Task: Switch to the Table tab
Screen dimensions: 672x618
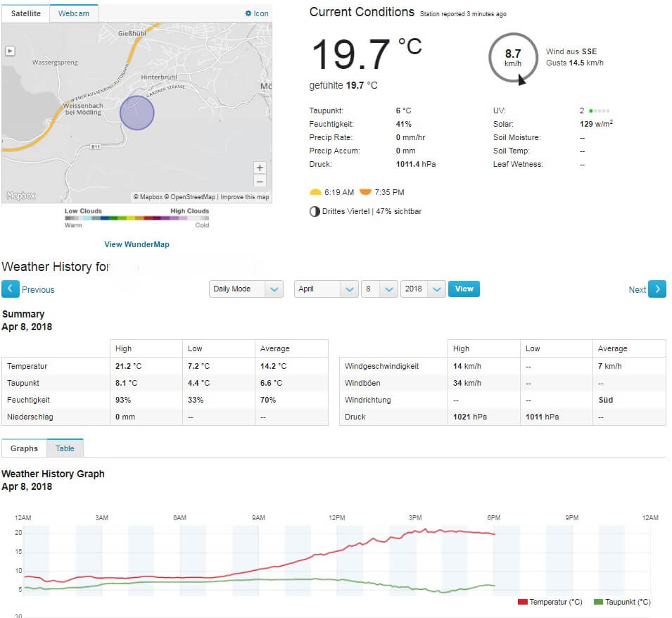Action: 65,447
